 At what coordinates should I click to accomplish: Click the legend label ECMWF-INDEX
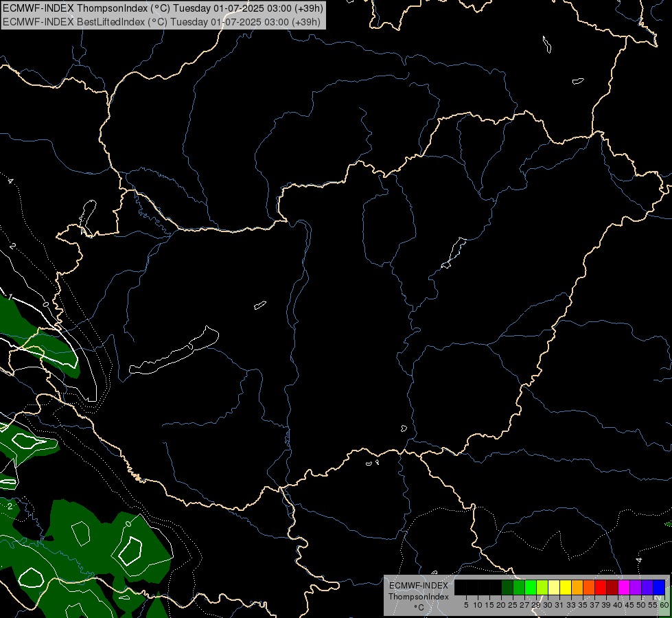tap(418, 586)
